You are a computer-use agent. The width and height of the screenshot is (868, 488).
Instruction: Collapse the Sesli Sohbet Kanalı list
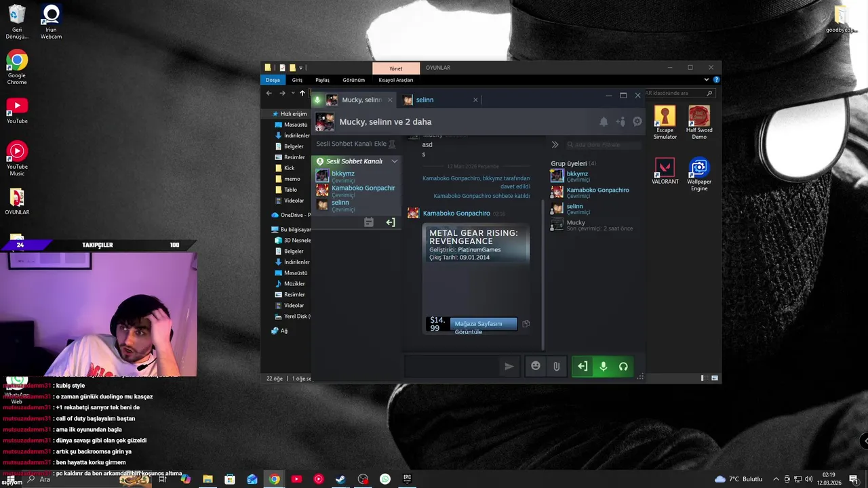(x=395, y=161)
